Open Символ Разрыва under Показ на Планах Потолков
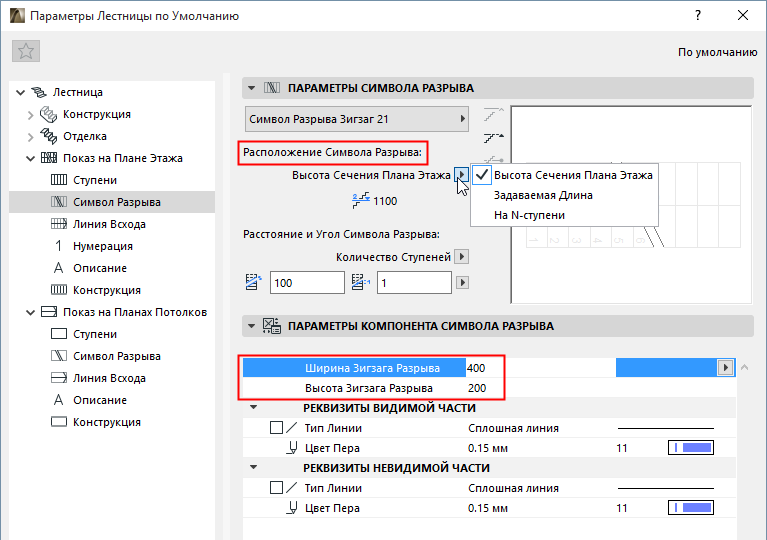The height and width of the screenshot is (540, 767). coord(116,356)
